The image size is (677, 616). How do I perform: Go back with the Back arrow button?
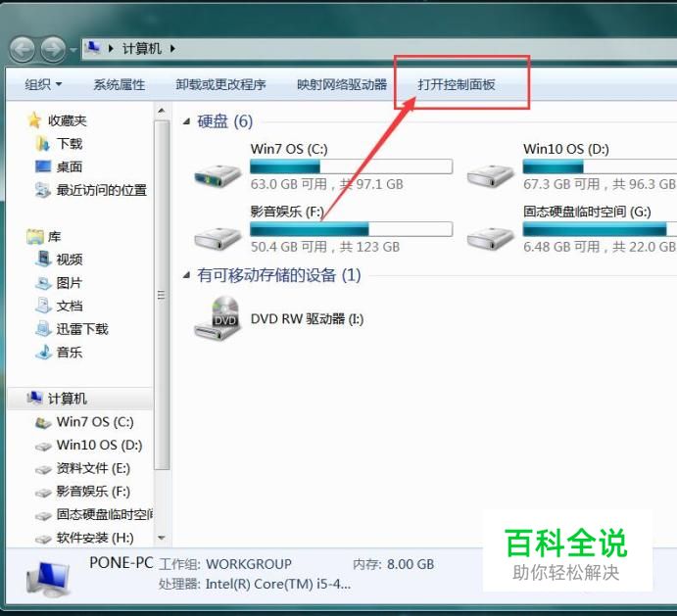(x=22, y=49)
